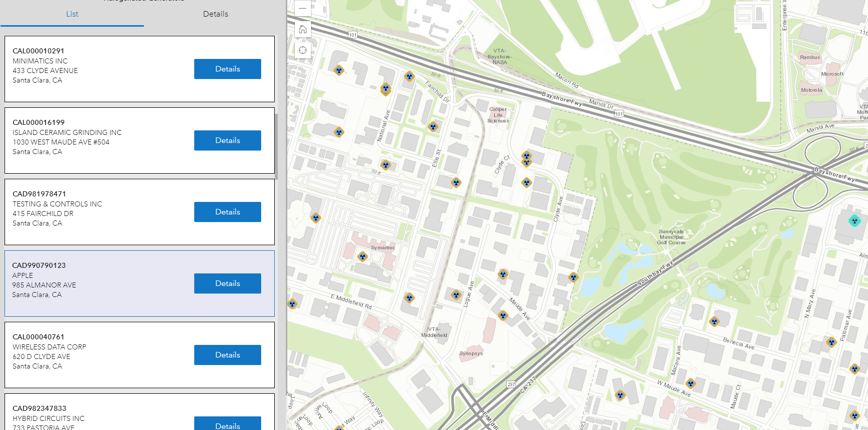Select hazard marker on Symantec campus
The image size is (868, 430).
click(x=362, y=257)
